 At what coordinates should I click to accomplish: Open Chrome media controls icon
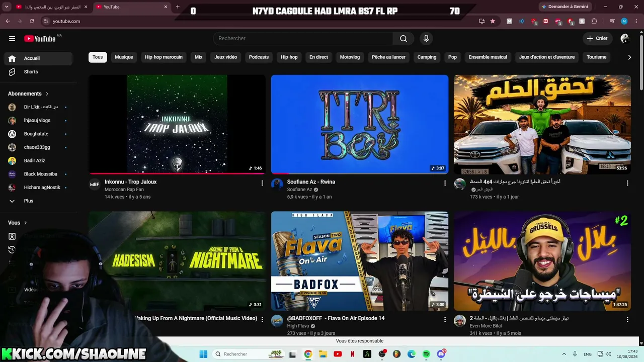[x=612, y=21]
